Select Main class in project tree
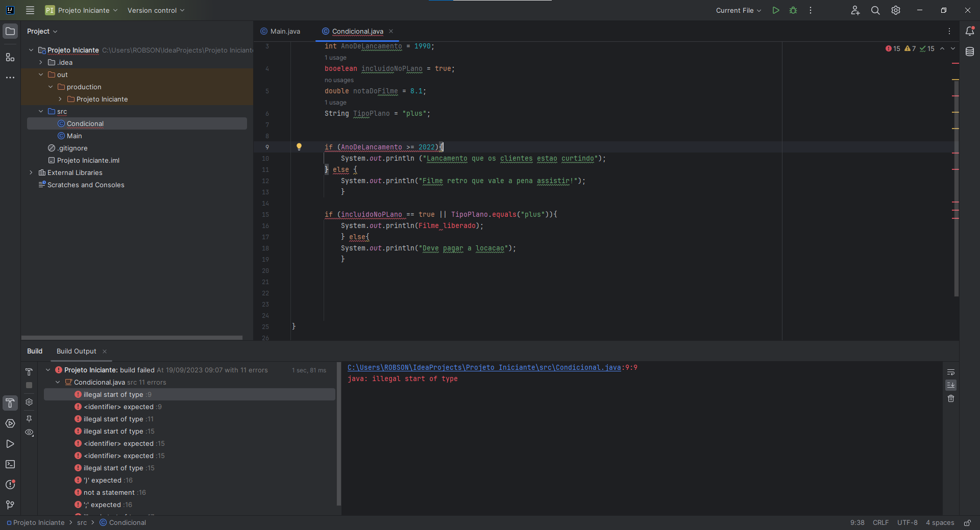 click(74, 136)
